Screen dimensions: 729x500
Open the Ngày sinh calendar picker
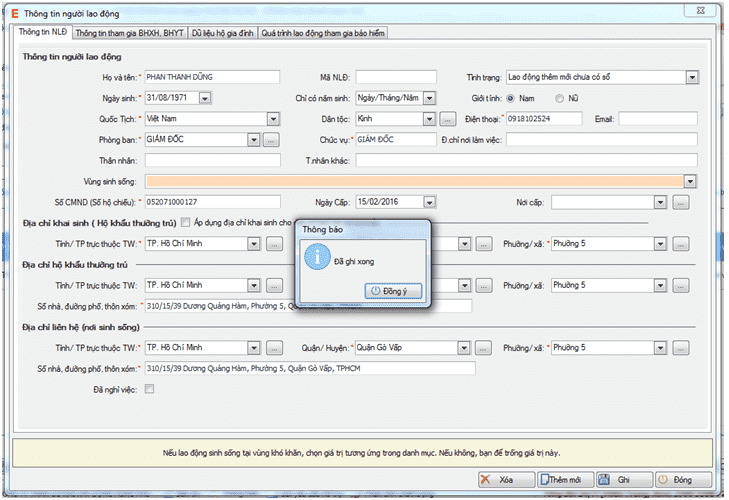(204, 98)
